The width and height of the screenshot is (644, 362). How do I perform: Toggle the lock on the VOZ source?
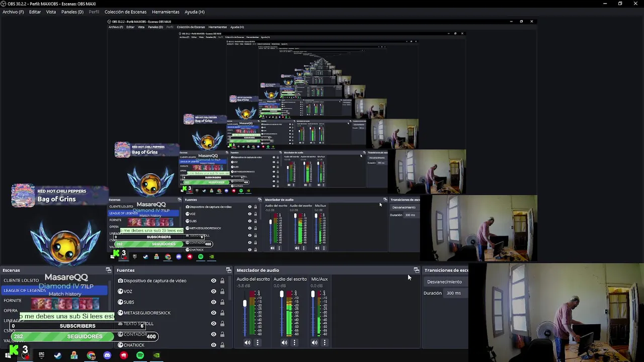222,291
